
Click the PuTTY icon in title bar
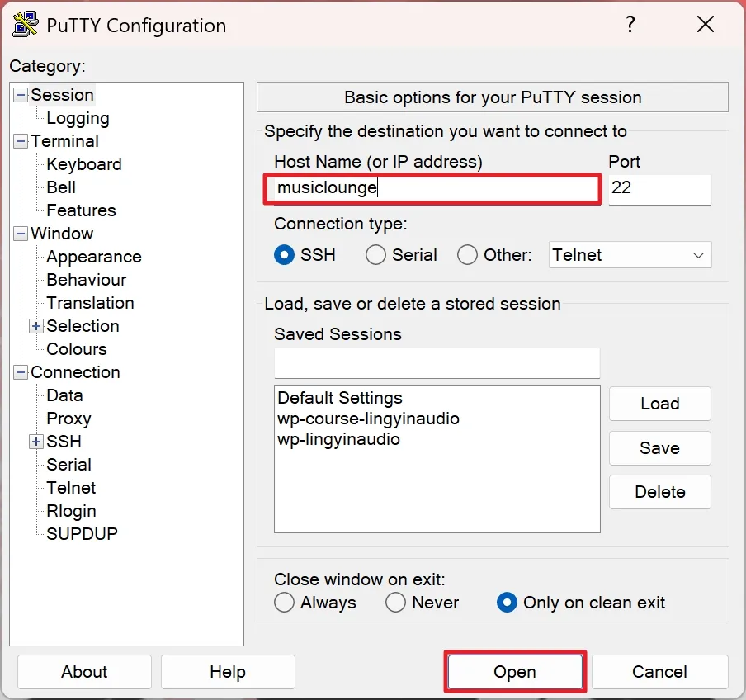click(x=26, y=24)
